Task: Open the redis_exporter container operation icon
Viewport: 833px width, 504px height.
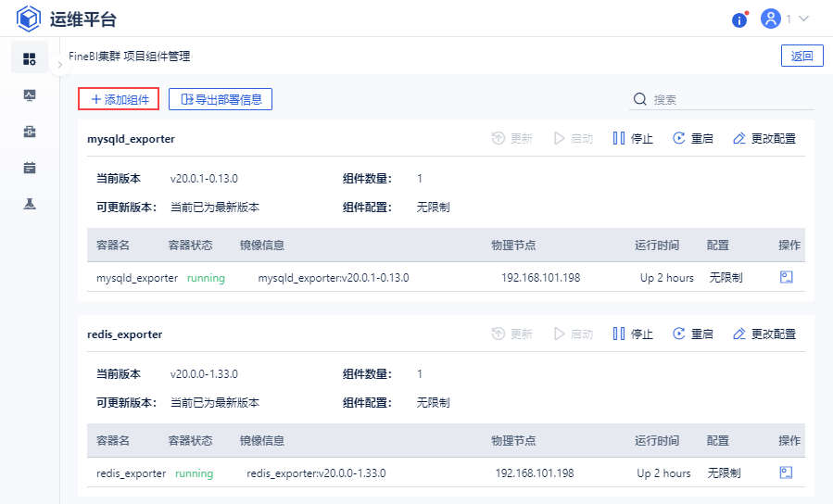Action: pos(787,472)
